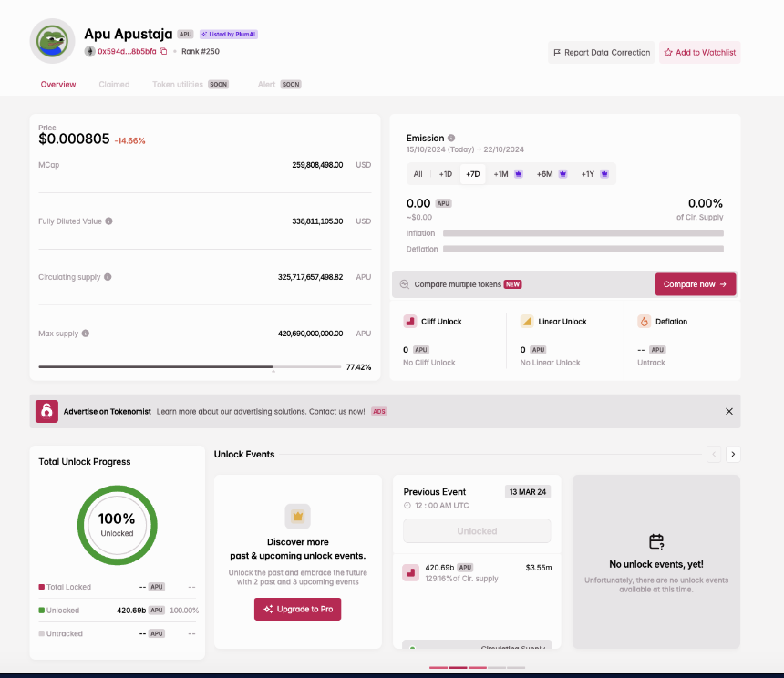Click the Deflation flame icon
The width and height of the screenshot is (784, 678).
pos(644,322)
